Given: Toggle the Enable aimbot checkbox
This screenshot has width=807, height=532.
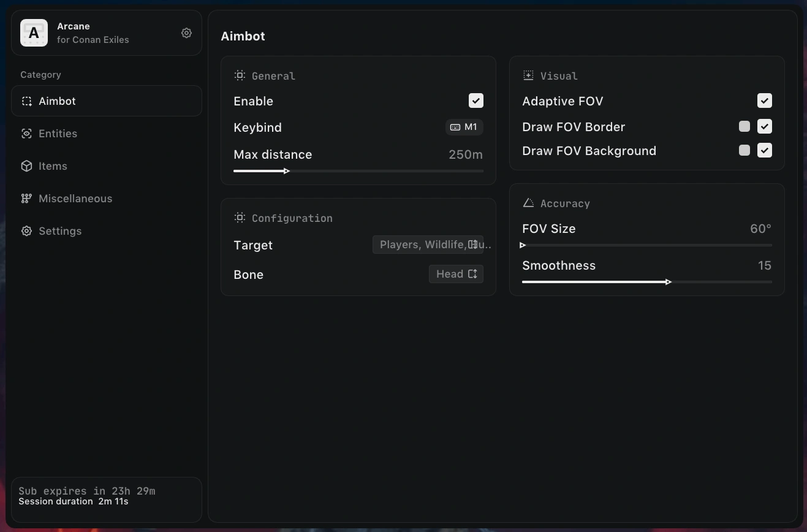Looking at the screenshot, I should 476,101.
